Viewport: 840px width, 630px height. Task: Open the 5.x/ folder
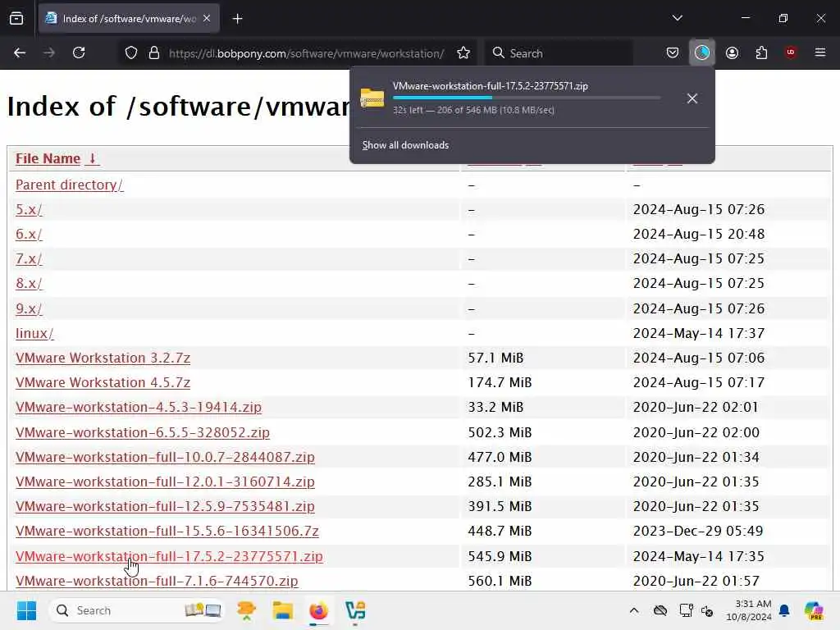(29, 209)
